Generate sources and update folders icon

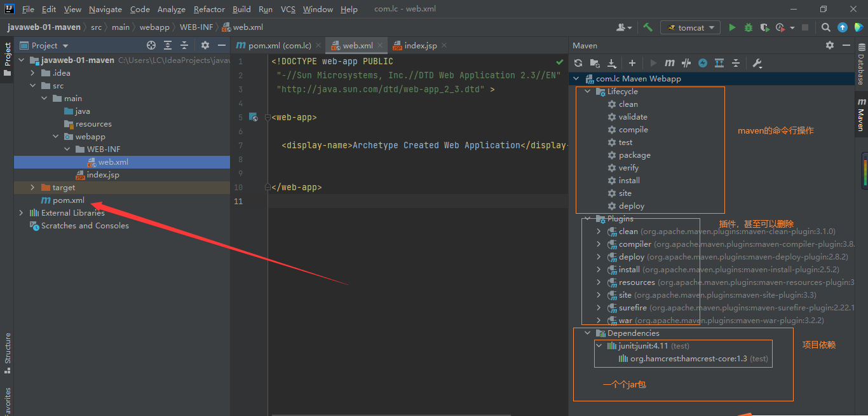[x=595, y=63]
